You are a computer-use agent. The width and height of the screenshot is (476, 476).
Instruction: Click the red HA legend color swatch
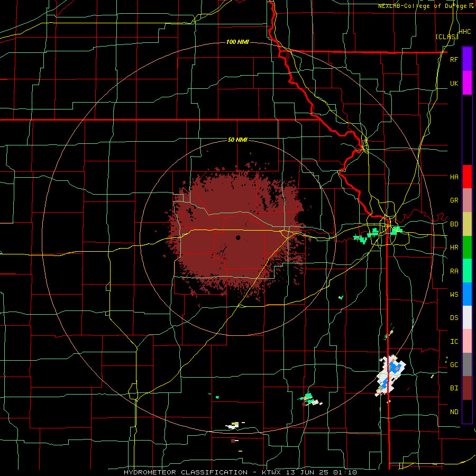[467, 177]
